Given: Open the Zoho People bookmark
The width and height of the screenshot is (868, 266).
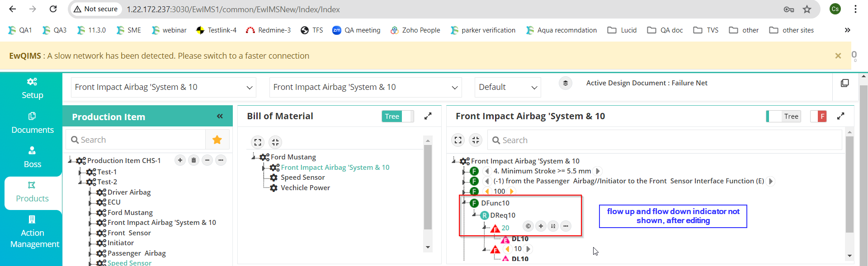Looking at the screenshot, I should (415, 30).
